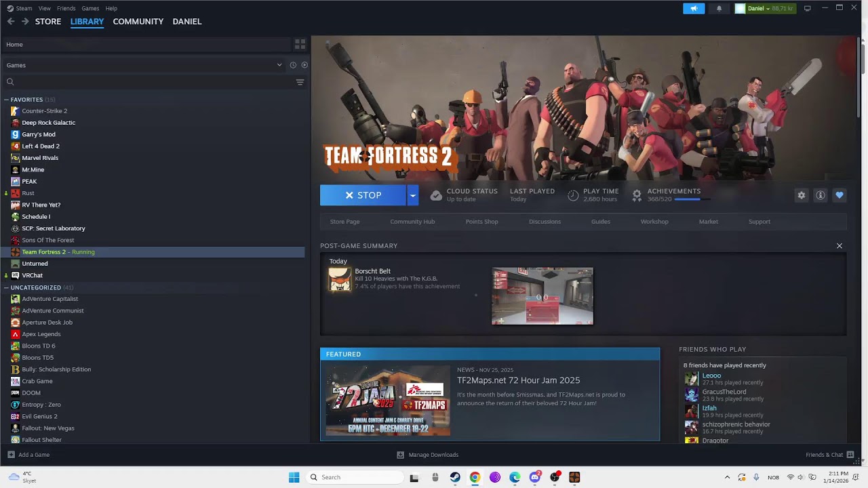Image resolution: width=868 pixels, height=488 pixels.
Task: Open Friends & Chat
Action: (x=829, y=455)
